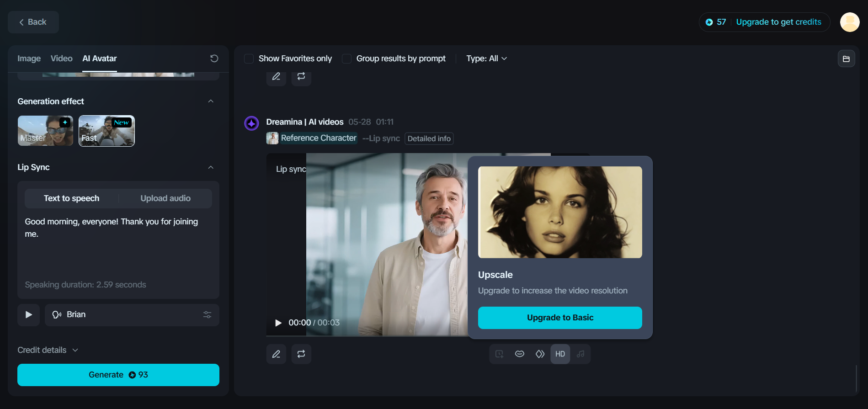
Task: Click the frame interpolation diamond icon
Action: [x=540, y=354]
